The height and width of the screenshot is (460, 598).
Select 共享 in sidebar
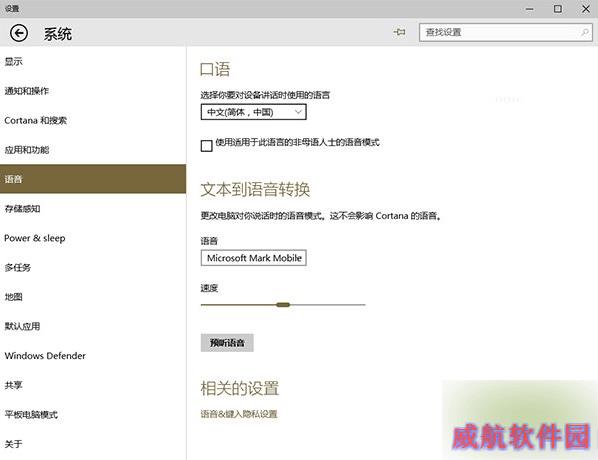(93, 385)
